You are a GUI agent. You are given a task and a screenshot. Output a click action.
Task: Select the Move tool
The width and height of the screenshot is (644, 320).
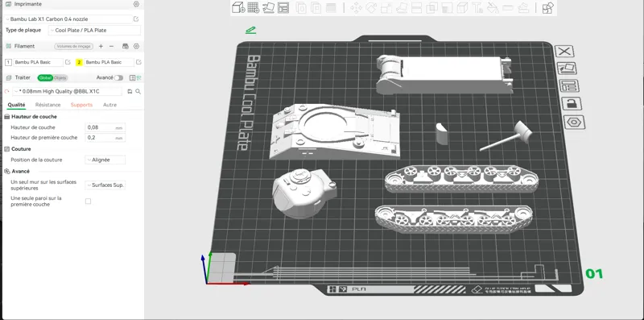(x=356, y=8)
